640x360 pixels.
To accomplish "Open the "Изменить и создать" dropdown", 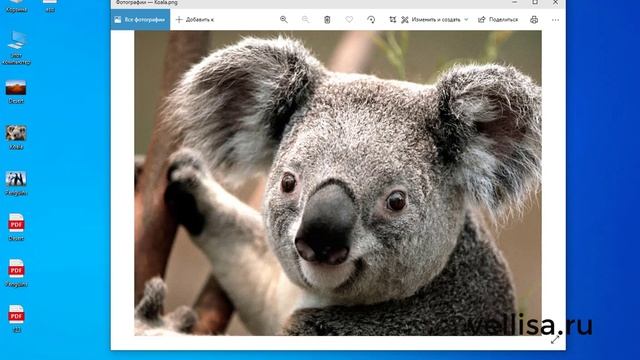I will pos(435,20).
